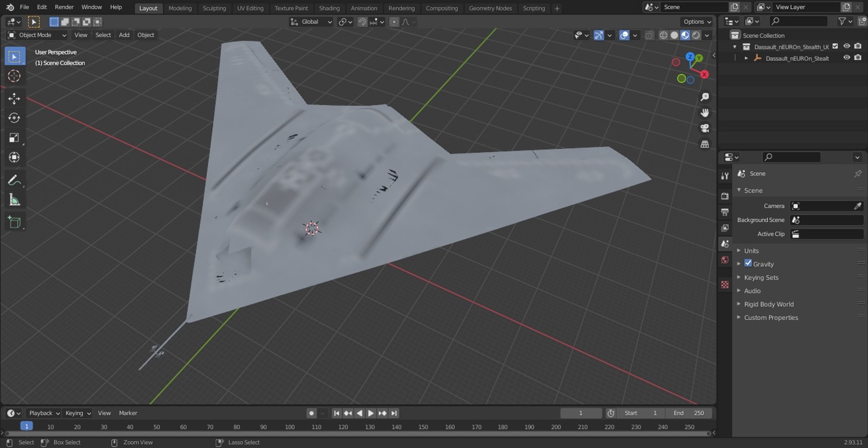Open the View Layer properties tab

click(x=725, y=228)
